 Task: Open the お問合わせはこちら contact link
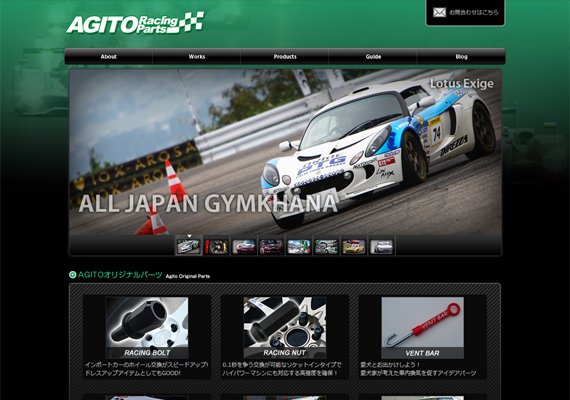(465, 13)
